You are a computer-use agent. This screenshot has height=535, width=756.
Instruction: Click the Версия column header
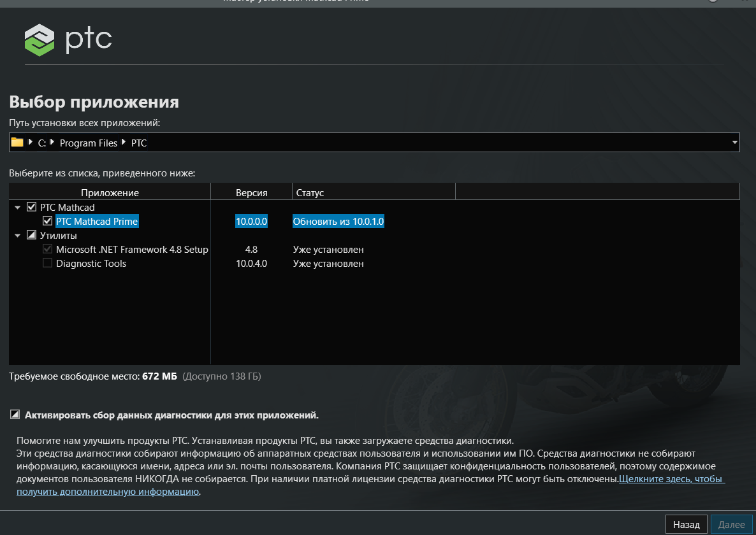coord(251,192)
